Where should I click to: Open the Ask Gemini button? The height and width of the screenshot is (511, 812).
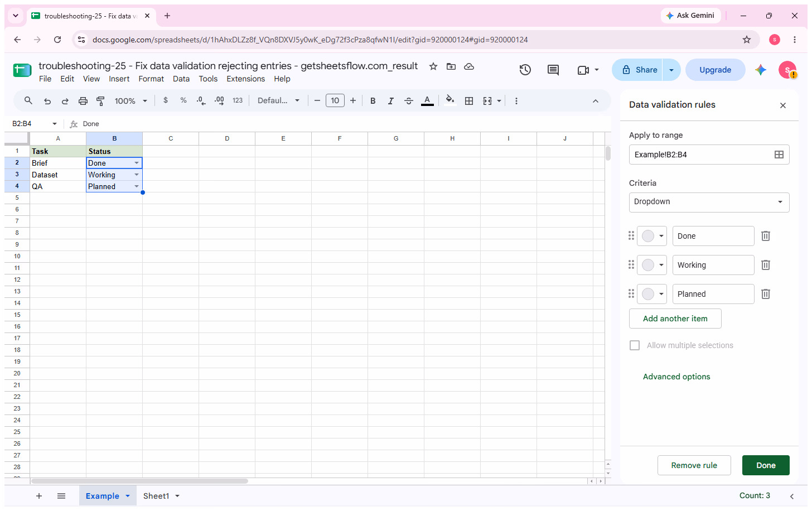tap(690, 16)
